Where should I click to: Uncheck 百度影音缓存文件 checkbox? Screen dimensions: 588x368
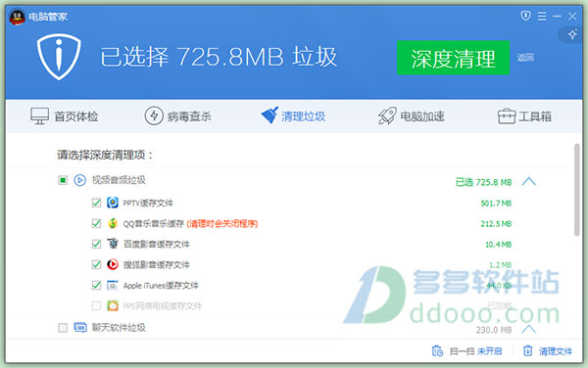click(96, 244)
